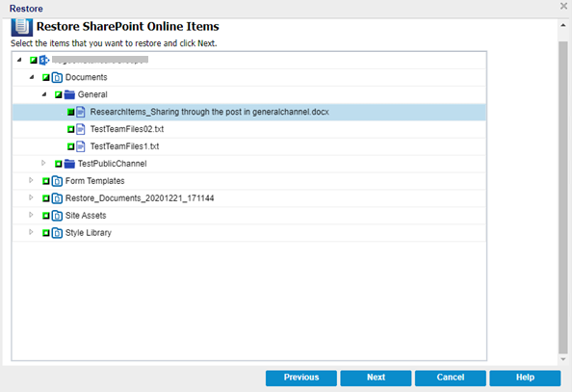
Task: Click the scrollbar up arrow
Action: (563, 25)
